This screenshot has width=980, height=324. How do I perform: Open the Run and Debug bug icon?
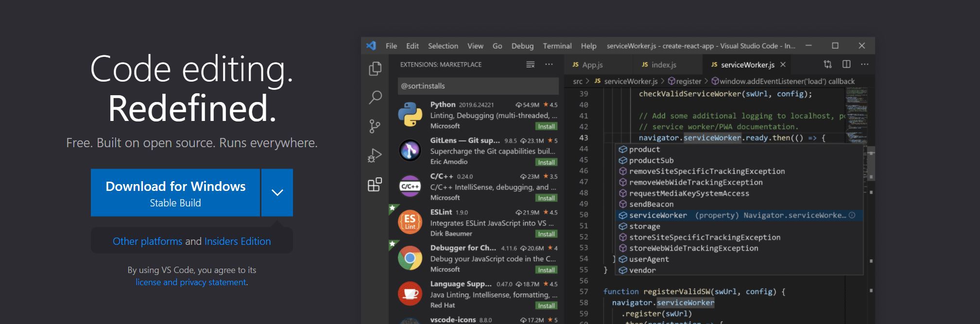click(375, 155)
